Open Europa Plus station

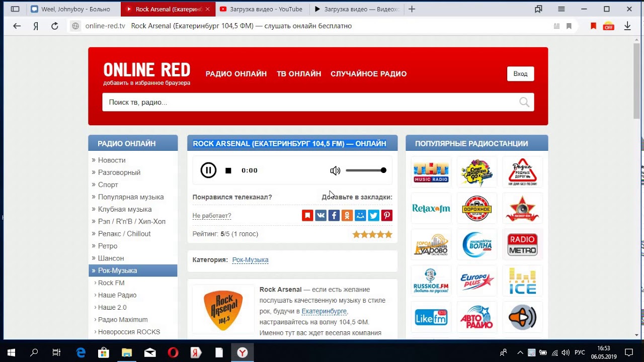(477, 281)
